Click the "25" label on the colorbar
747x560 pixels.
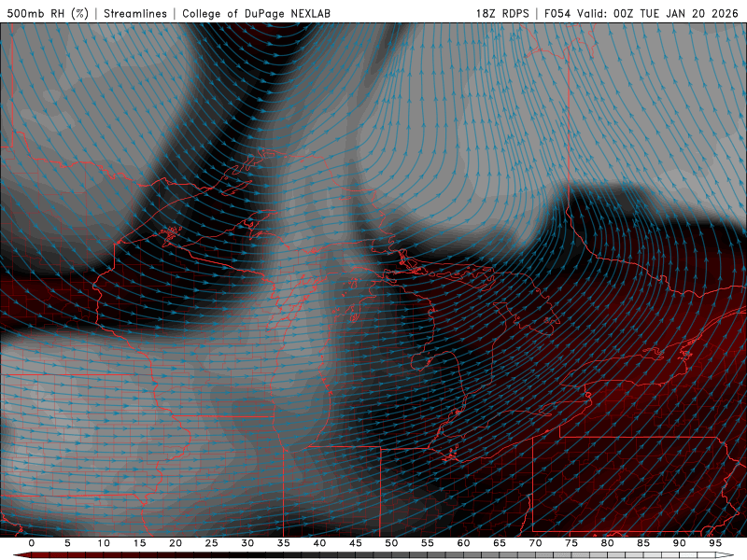pyautogui.click(x=212, y=543)
